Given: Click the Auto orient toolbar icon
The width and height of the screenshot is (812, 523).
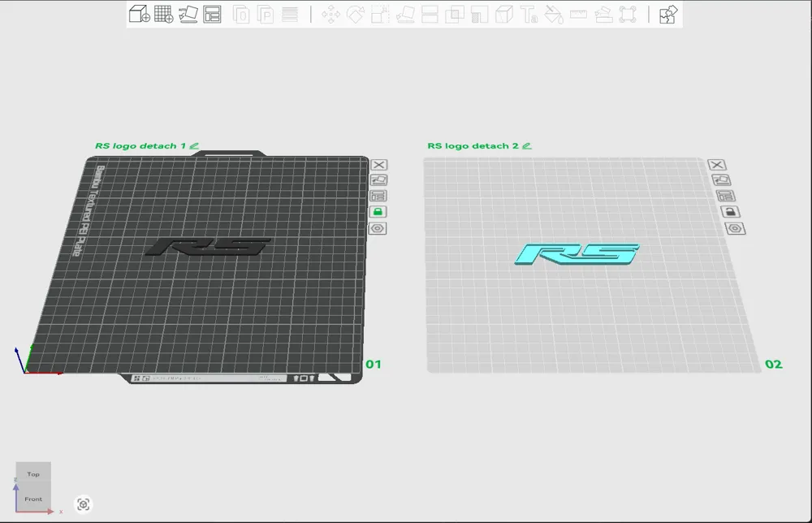Looking at the screenshot, I should 188,14.
